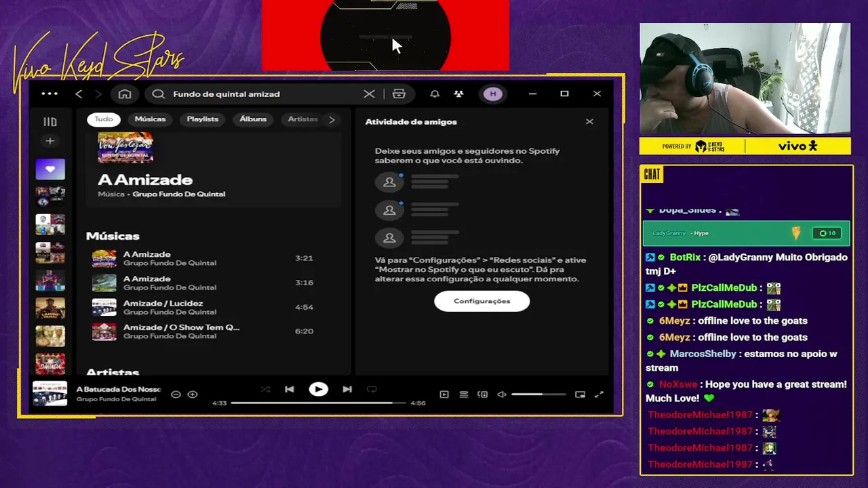Image resolution: width=868 pixels, height=488 pixels.
Task: Open Now Playing view icon
Action: coord(444,394)
